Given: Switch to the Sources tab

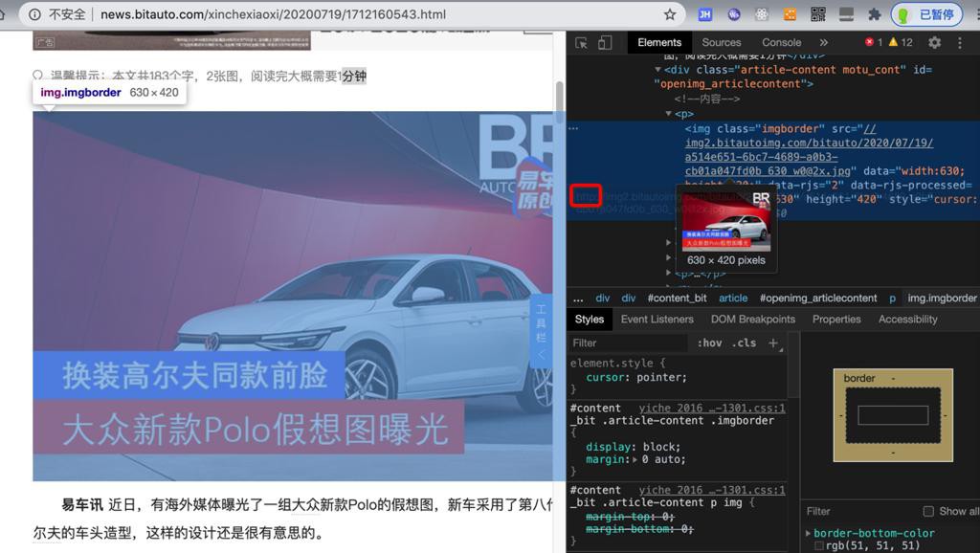Looking at the screenshot, I should pos(722,42).
